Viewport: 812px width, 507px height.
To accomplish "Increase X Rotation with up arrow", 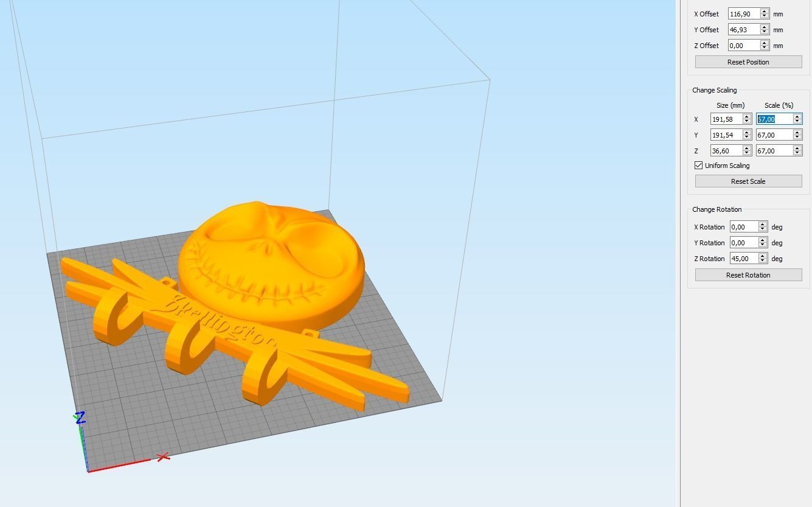I will [763, 225].
